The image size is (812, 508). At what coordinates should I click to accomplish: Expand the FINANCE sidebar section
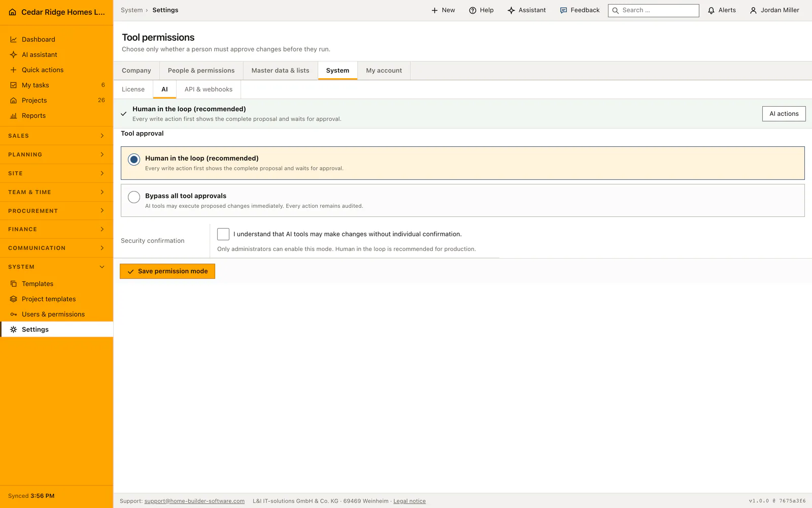(x=56, y=230)
